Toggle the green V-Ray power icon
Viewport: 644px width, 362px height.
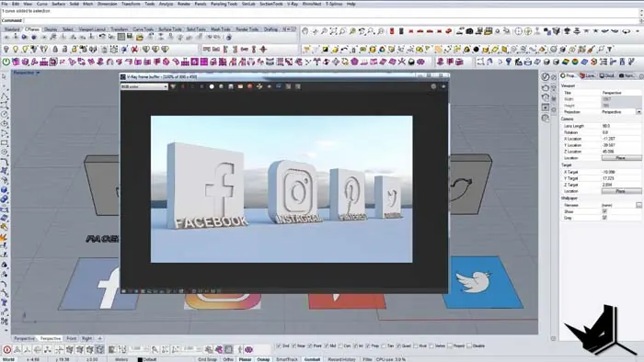coord(6,62)
